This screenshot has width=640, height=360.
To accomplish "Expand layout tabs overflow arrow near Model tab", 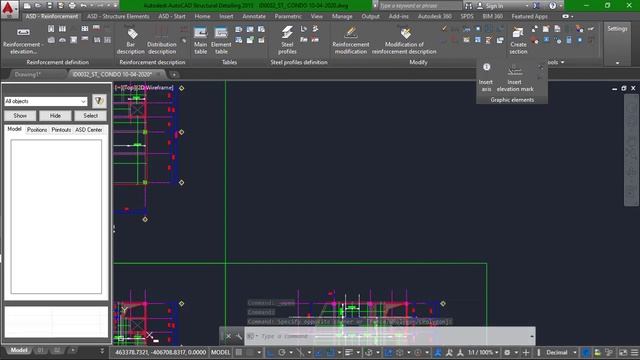I will (x=102, y=351).
